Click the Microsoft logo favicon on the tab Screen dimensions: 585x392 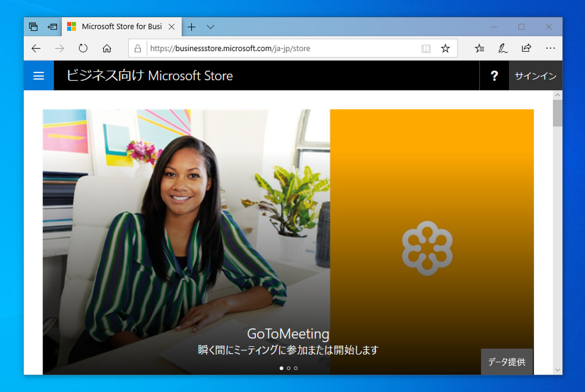point(72,26)
